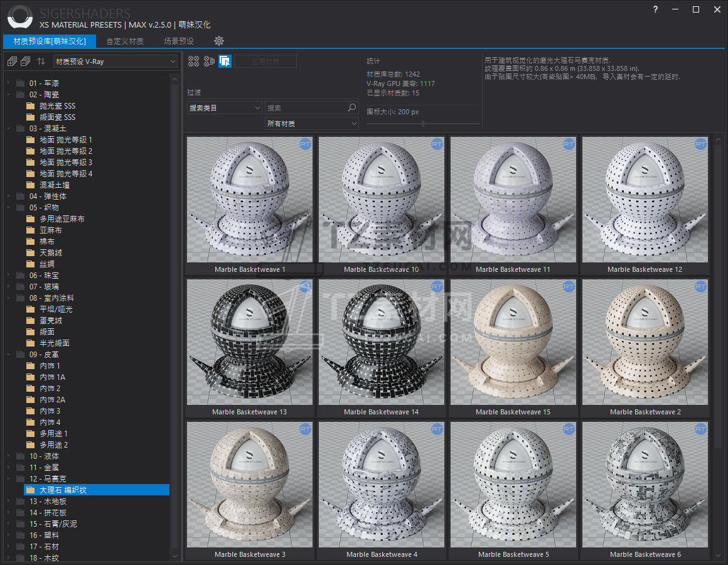
Task: Toggle the four-circle thumbnail grid view
Action: [x=194, y=61]
